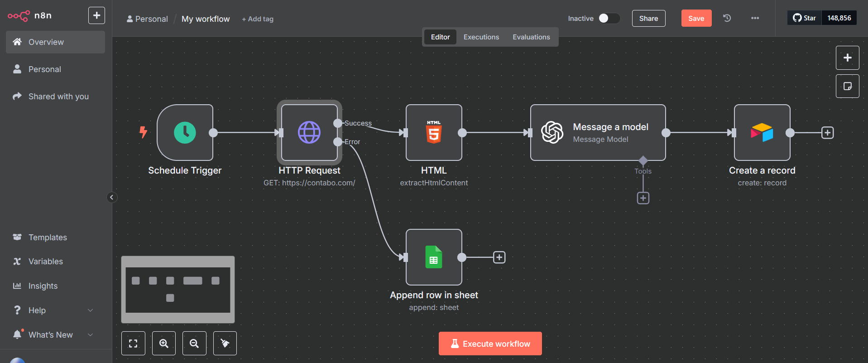Open the HTML extract node

434,132
